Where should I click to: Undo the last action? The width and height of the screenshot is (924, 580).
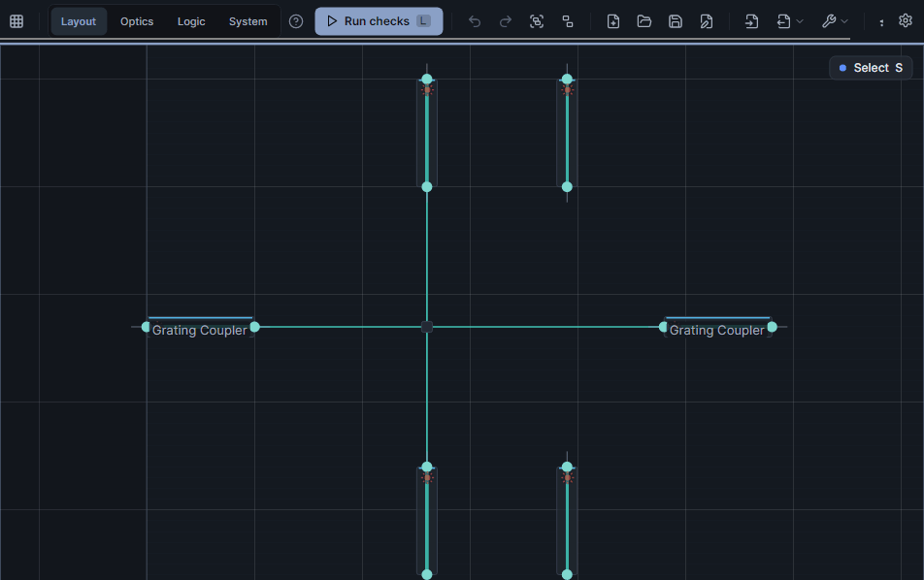(475, 21)
